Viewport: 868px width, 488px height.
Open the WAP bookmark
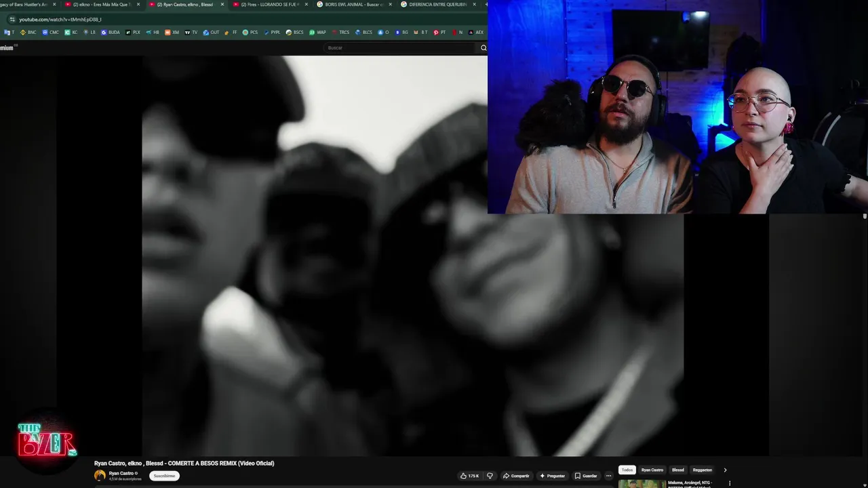point(318,33)
